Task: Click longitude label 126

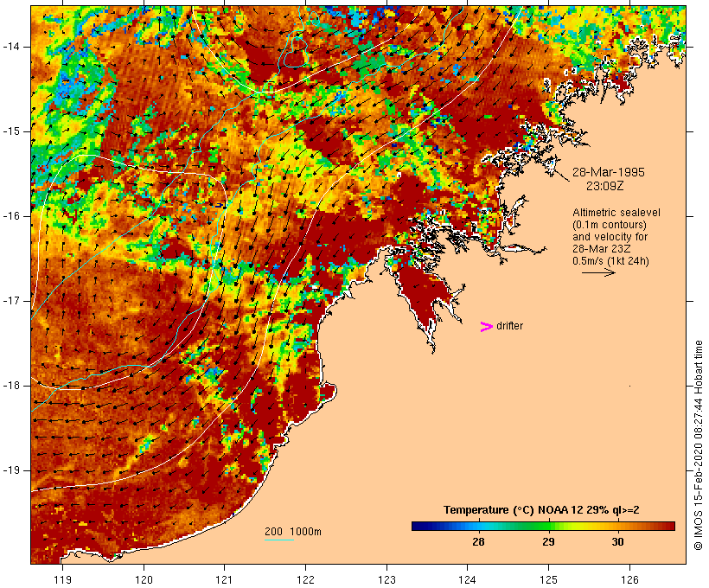Action: point(629,579)
